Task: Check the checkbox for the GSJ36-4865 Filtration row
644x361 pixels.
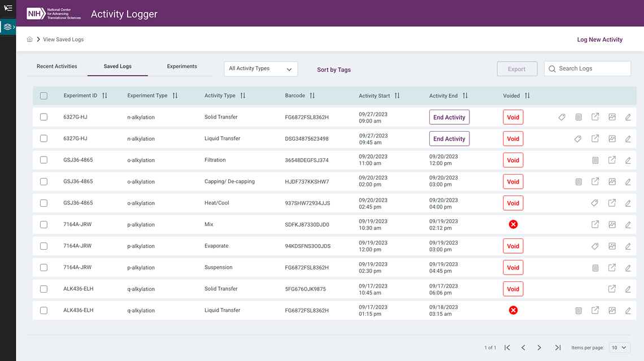Action: click(x=43, y=160)
